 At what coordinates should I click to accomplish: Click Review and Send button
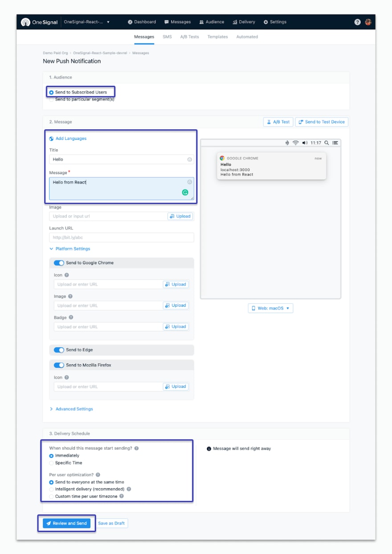[66, 523]
